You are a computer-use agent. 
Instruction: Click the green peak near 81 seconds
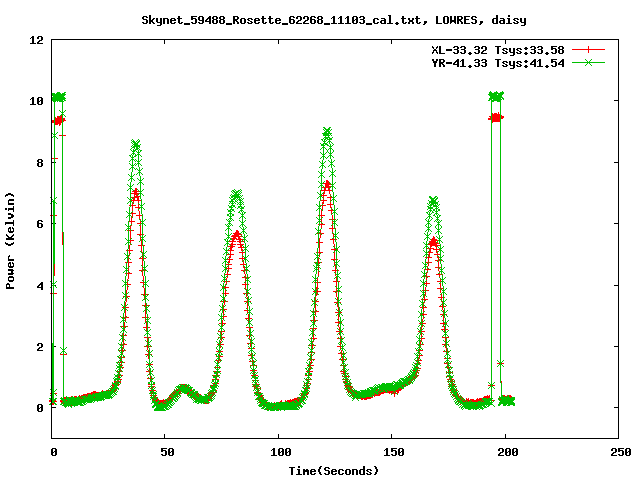coord(236,193)
